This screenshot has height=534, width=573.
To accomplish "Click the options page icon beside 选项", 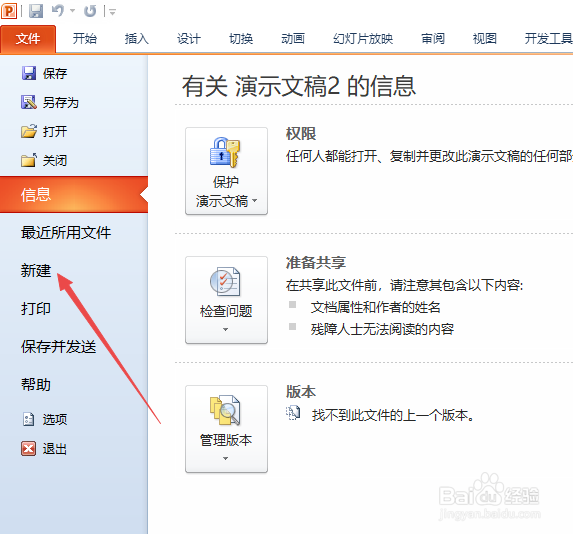I will [29, 419].
